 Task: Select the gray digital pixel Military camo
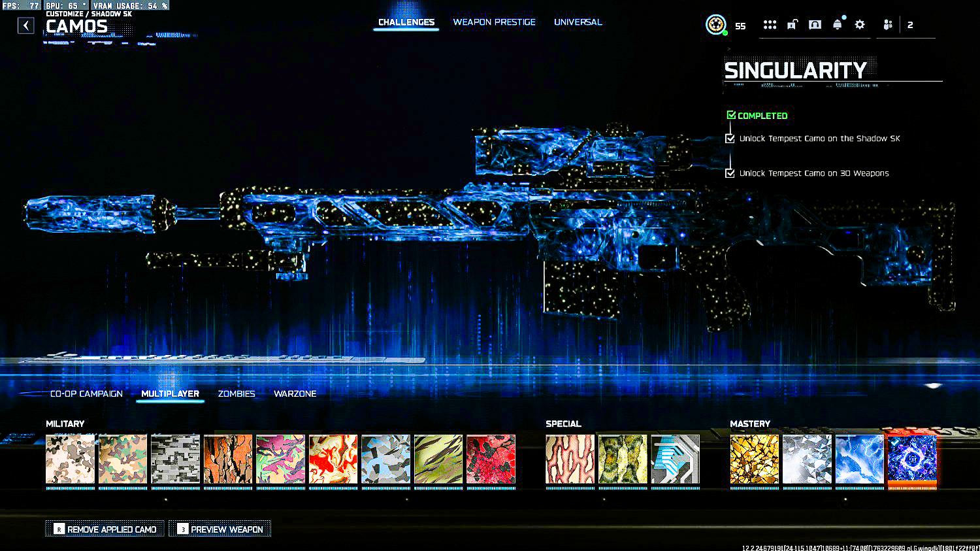click(x=176, y=459)
